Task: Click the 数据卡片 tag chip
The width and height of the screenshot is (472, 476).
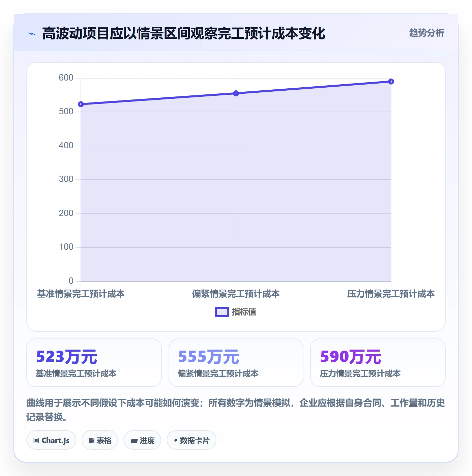Action: [191, 440]
